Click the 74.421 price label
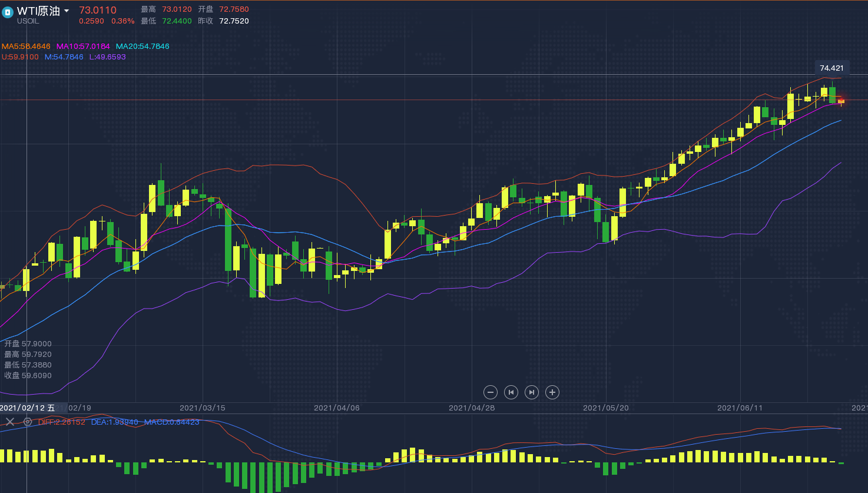The image size is (868, 493). [831, 68]
